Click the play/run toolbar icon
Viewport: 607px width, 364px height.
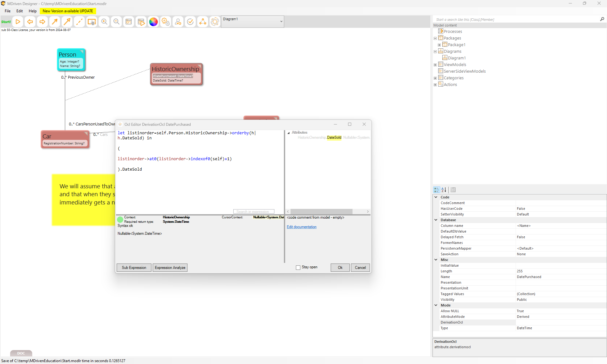(x=18, y=22)
